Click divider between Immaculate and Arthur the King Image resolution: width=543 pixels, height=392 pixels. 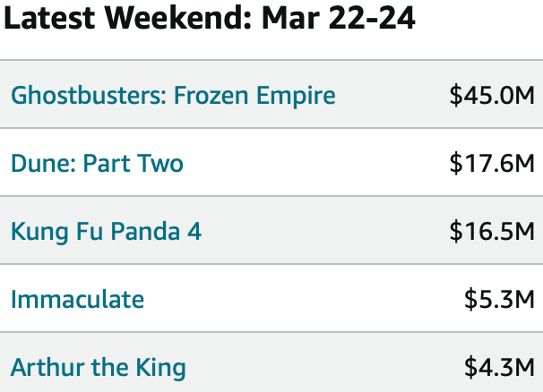[x=271, y=332]
